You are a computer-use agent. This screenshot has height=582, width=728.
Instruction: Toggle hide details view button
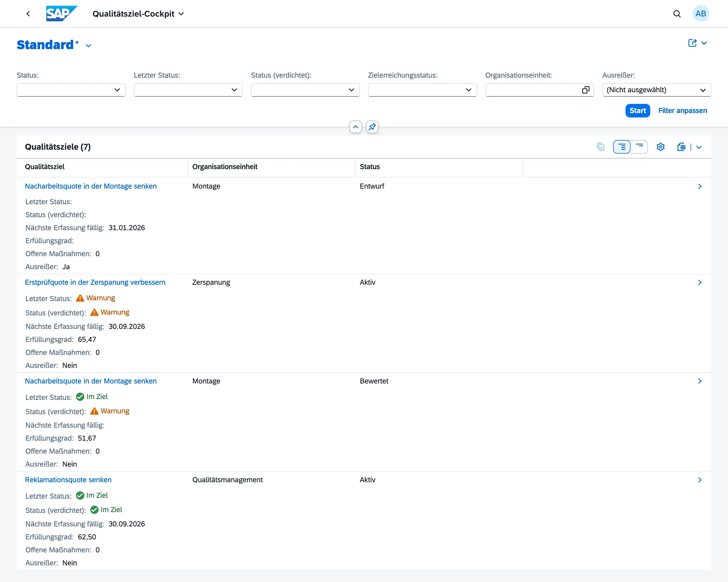pos(639,147)
